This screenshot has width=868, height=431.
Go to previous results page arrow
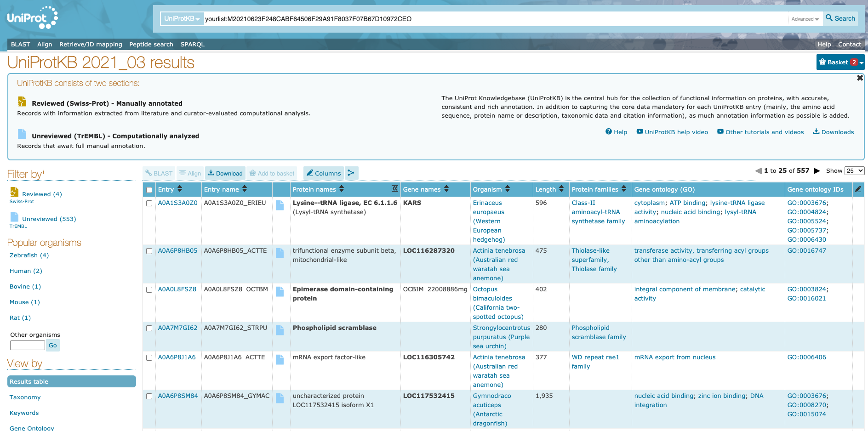[x=759, y=171]
